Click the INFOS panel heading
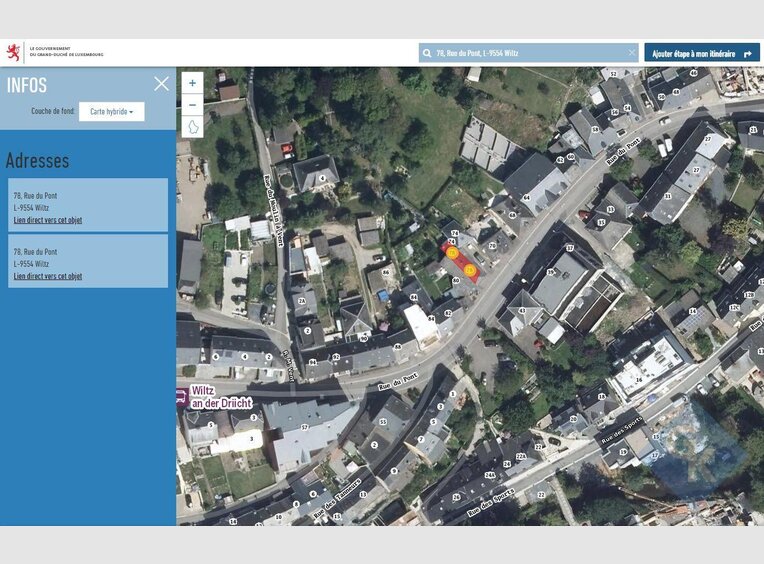 coord(27,85)
